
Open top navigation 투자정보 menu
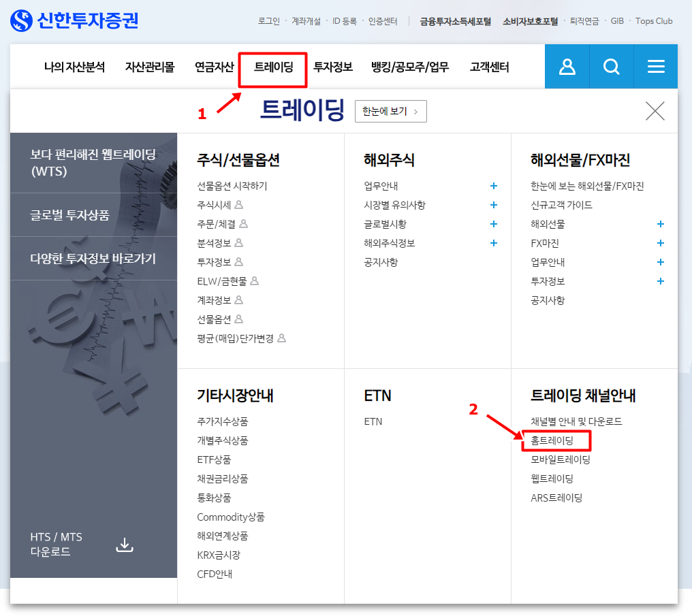pyautogui.click(x=333, y=67)
